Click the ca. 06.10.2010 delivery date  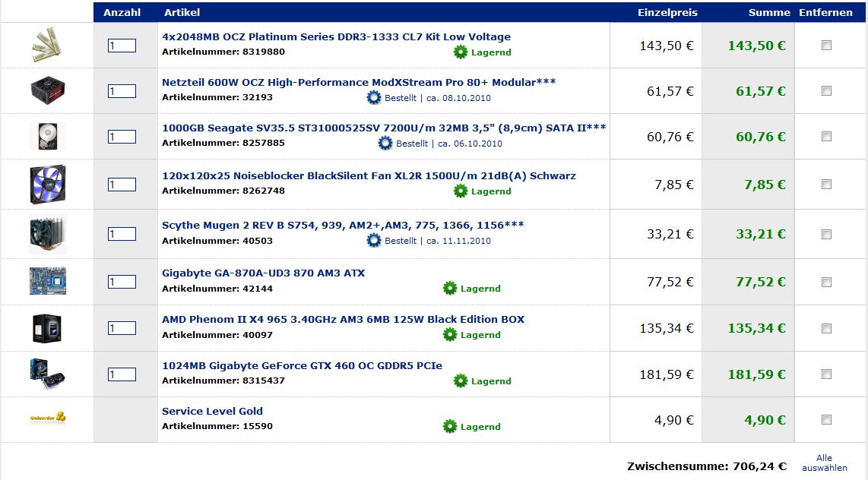click(x=470, y=144)
